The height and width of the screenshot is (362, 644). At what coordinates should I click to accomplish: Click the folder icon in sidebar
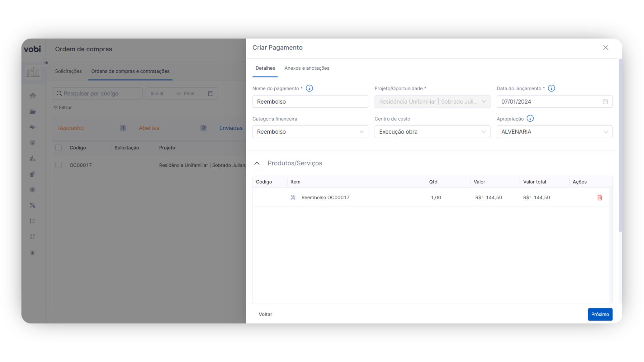coord(33,112)
